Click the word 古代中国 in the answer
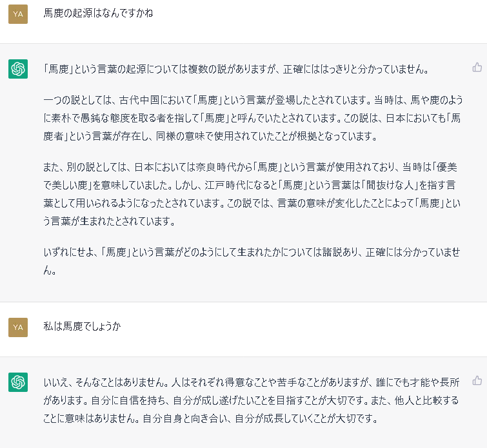This screenshot has width=487, height=448. [x=139, y=100]
